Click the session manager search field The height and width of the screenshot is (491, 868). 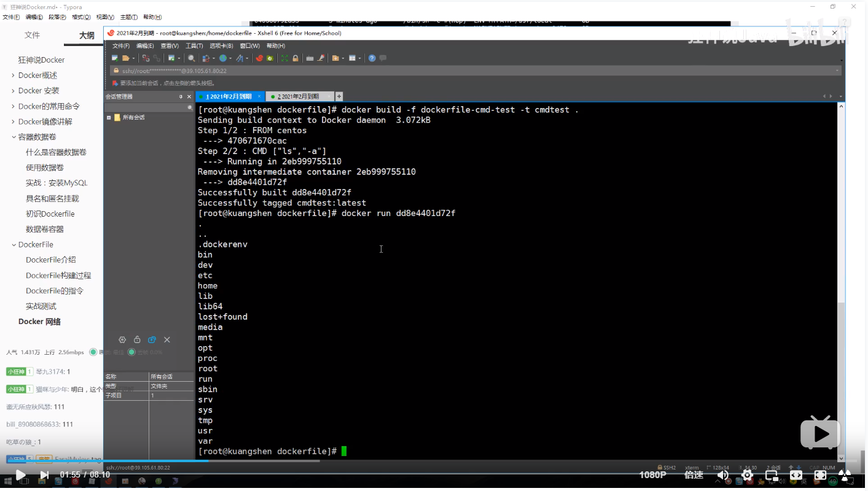click(x=149, y=107)
